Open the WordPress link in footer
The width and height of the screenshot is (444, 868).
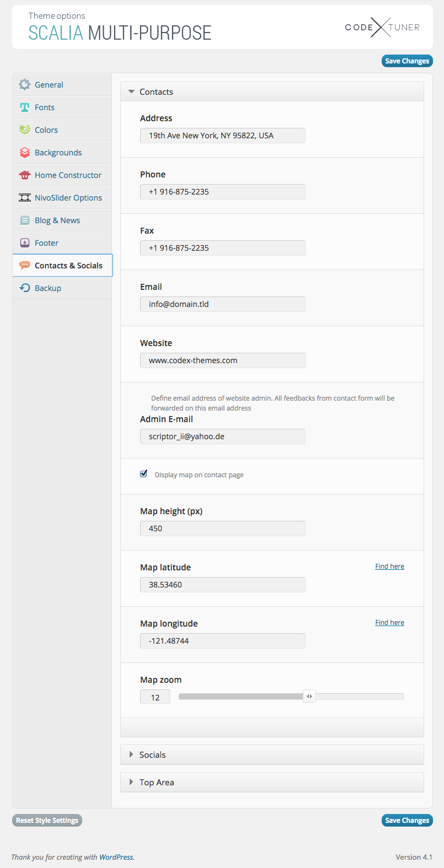point(116,857)
